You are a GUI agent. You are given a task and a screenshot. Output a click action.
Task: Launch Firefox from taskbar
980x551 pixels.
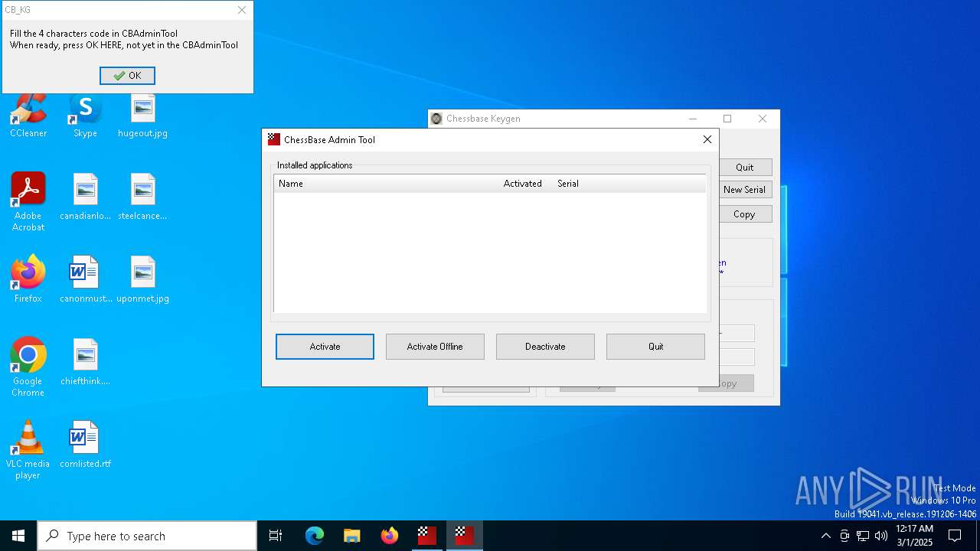coord(390,536)
